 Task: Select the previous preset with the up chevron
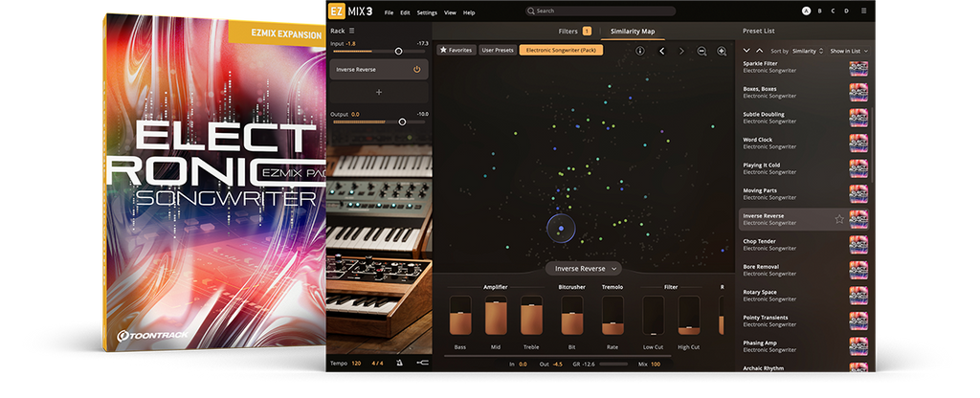tap(759, 51)
